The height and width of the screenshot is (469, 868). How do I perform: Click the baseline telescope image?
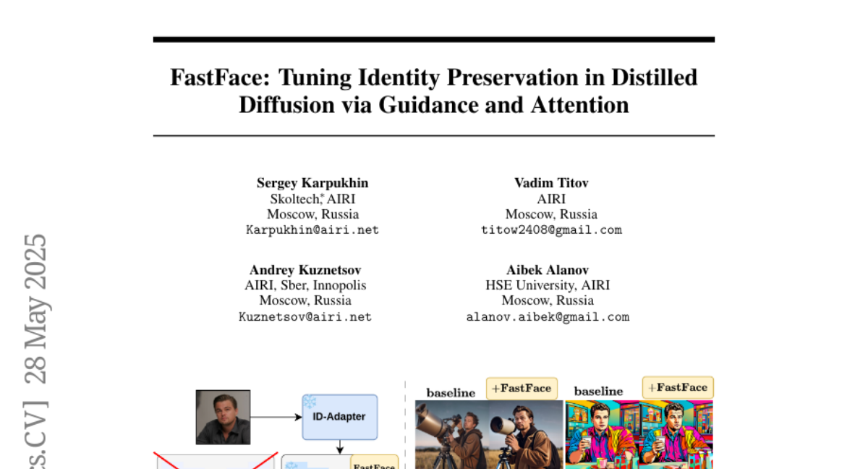451,434
